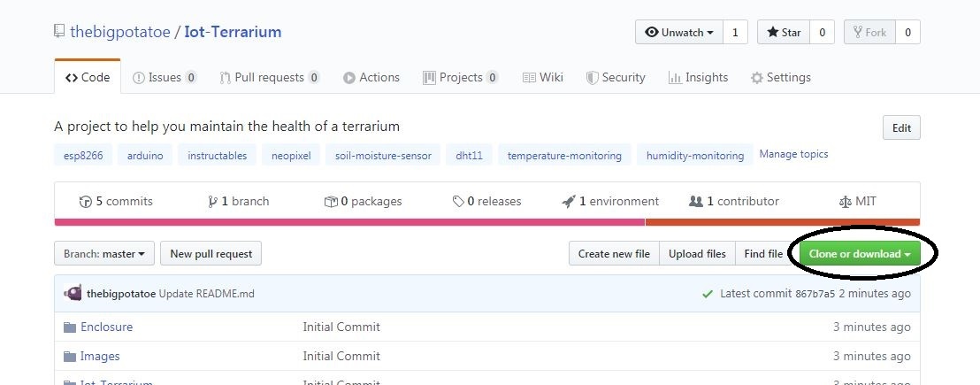Open Clone or download dropdown
The height and width of the screenshot is (385, 980).
tap(860, 254)
